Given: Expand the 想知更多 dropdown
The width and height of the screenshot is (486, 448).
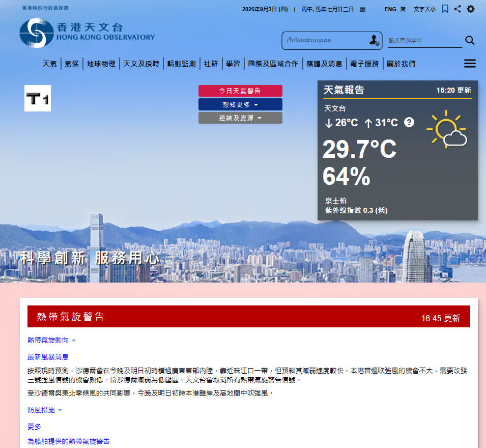Looking at the screenshot, I should 240,104.
